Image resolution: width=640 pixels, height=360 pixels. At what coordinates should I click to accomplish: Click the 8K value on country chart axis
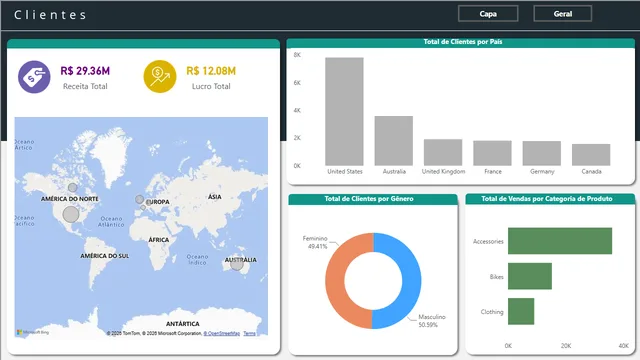click(x=297, y=55)
